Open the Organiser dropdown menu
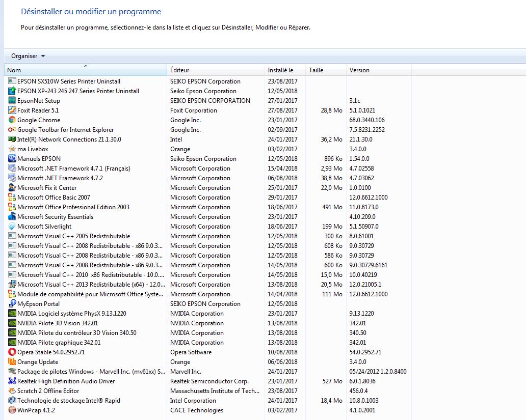Viewport: 526px width, 420px height. pos(28,56)
